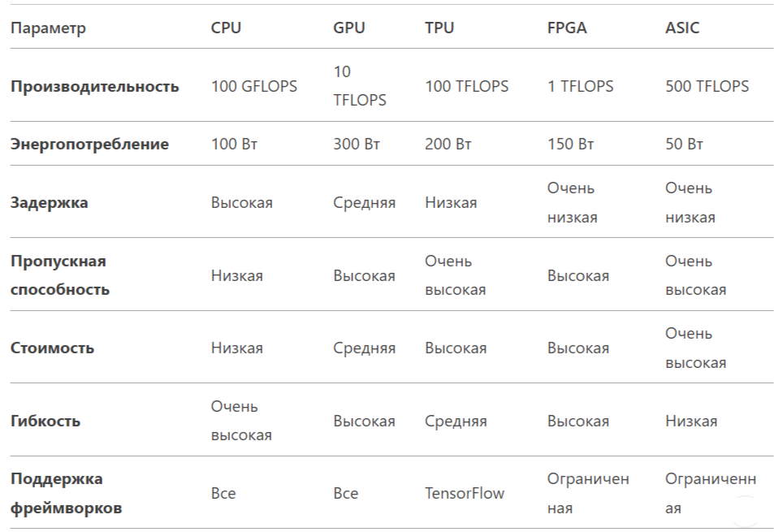
Task: Click the TensorFlow cell
Action: click(x=465, y=493)
